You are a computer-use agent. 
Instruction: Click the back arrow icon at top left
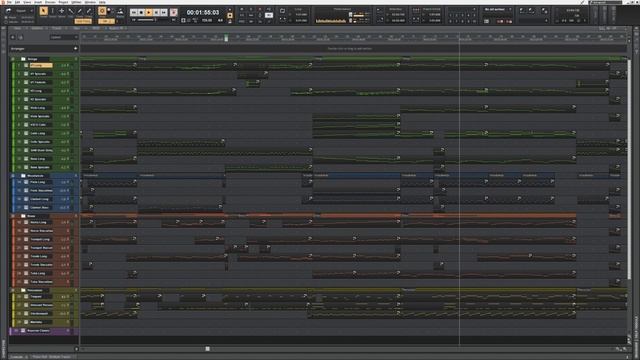coord(8,11)
